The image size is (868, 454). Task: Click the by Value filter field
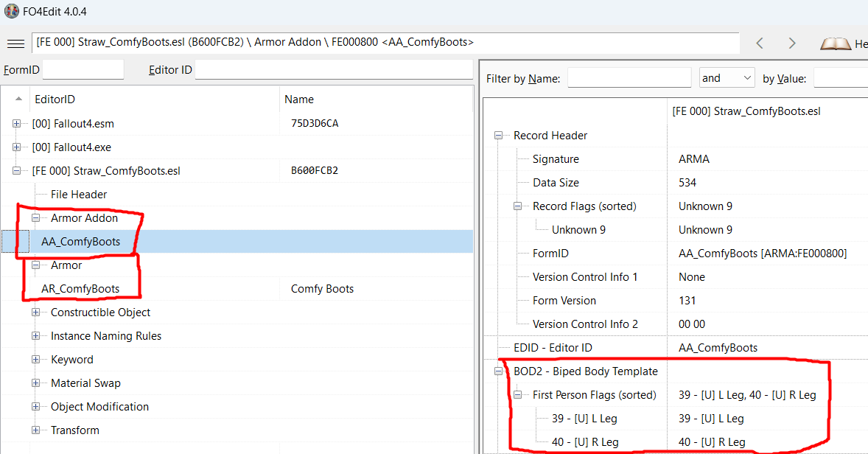pyautogui.click(x=841, y=78)
